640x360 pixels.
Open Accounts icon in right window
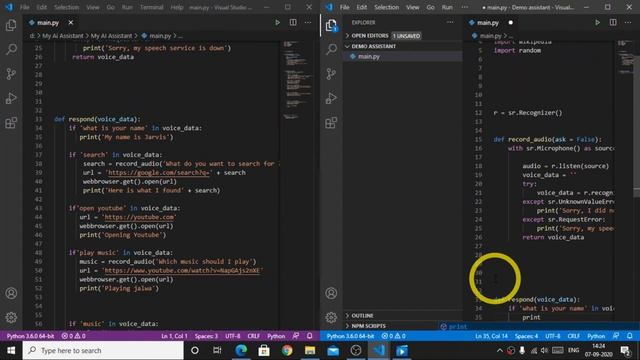tap(331, 293)
